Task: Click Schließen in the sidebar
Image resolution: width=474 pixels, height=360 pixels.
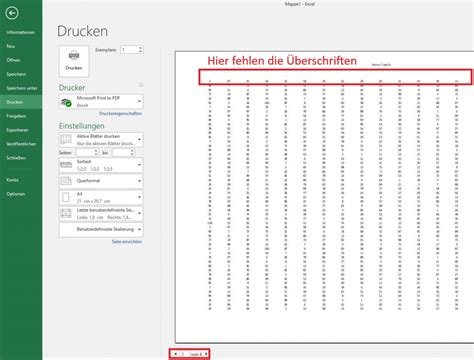Action: tap(16, 158)
